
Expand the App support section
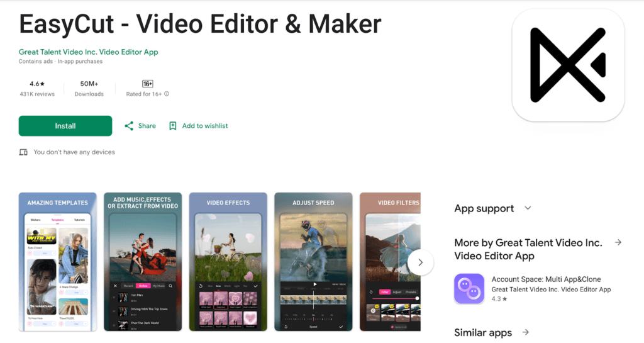(528, 208)
